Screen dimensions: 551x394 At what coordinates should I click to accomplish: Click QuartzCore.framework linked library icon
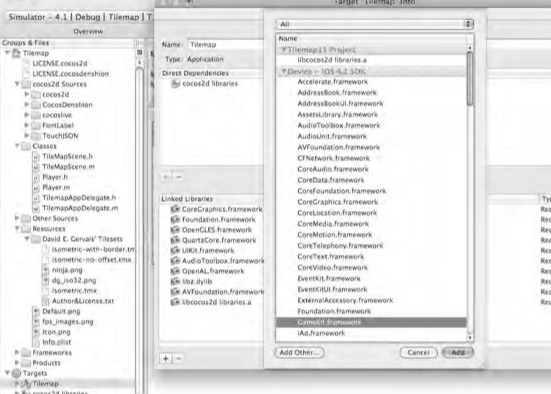click(175, 240)
